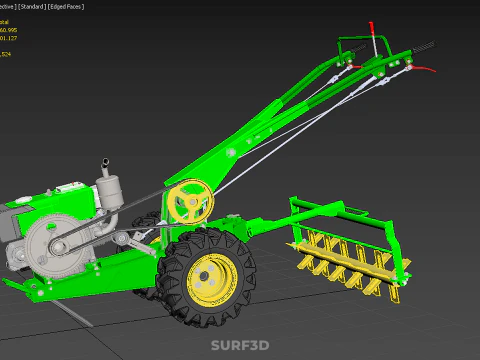Image resolution: width=480 pixels, height=360 pixels.
Task: Select the yellow tine attachment on the rear frame
Action: pos(350,265)
